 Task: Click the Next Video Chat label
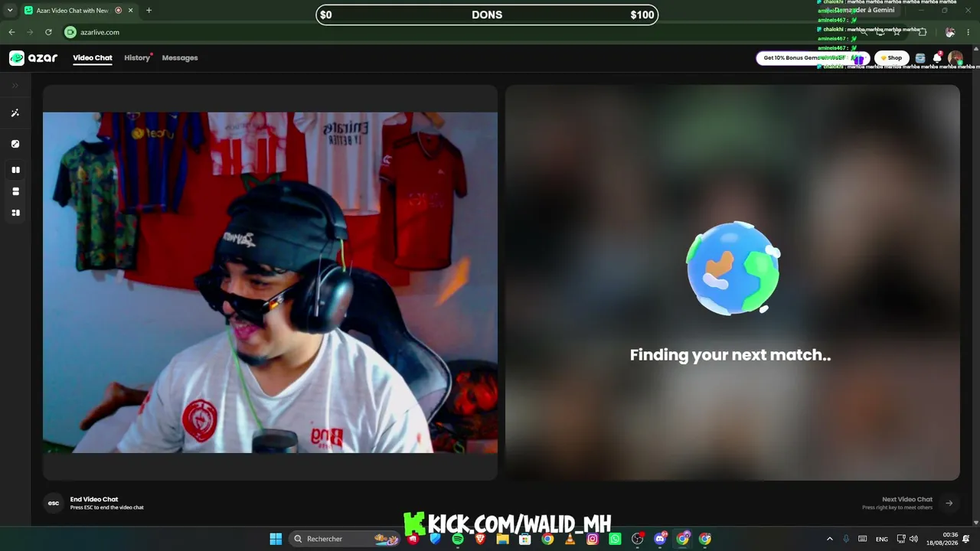click(907, 499)
